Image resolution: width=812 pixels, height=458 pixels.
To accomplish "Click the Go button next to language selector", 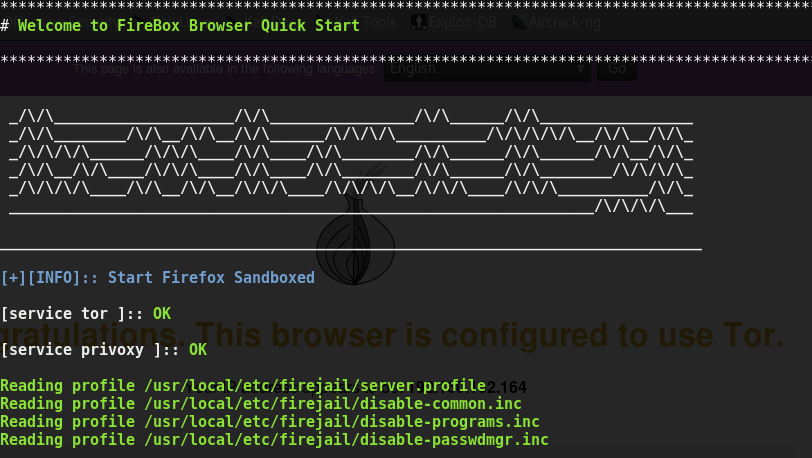I will coord(617,68).
